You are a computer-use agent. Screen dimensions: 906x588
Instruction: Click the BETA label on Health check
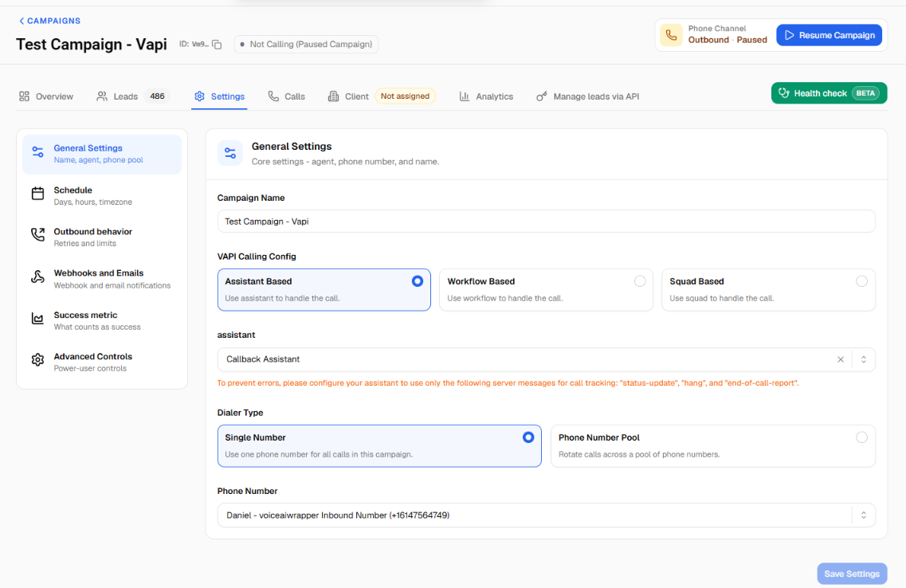[865, 93]
